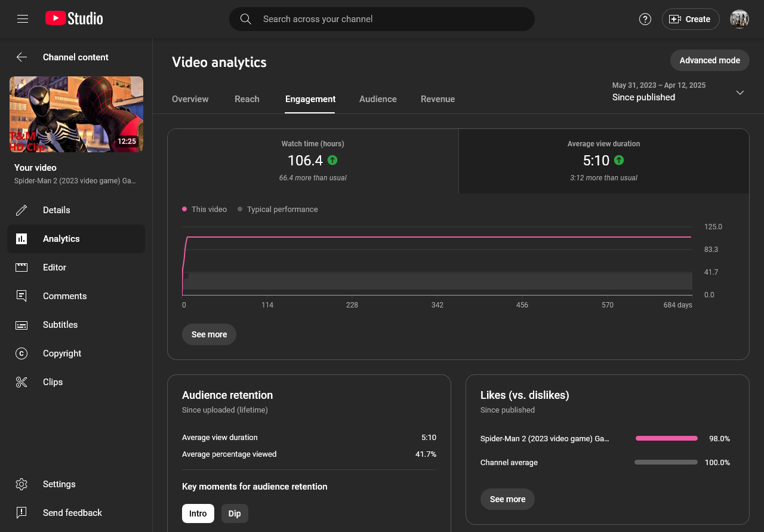Click the gray Typical performance legend dot
764x532 pixels.
(x=240, y=210)
